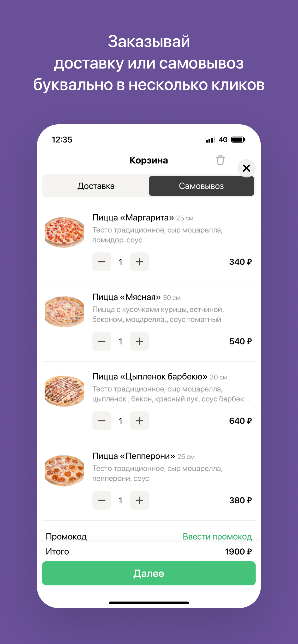Open the Ввести промокод link

click(x=217, y=536)
